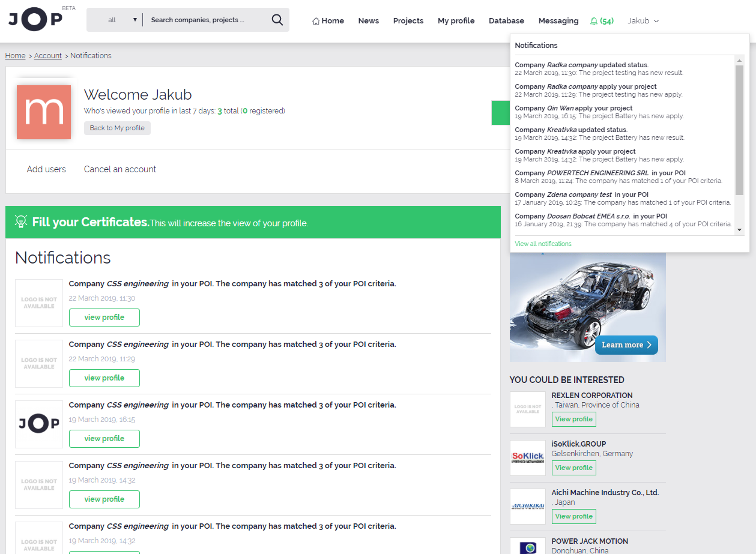Open the Projects menu item
The image size is (756, 554).
(408, 21)
